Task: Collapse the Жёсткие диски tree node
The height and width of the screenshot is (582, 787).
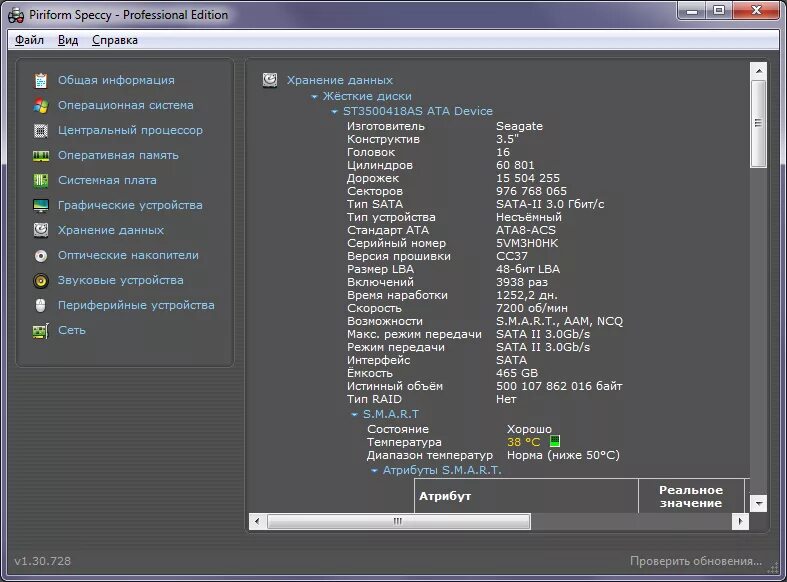Action: [315, 96]
